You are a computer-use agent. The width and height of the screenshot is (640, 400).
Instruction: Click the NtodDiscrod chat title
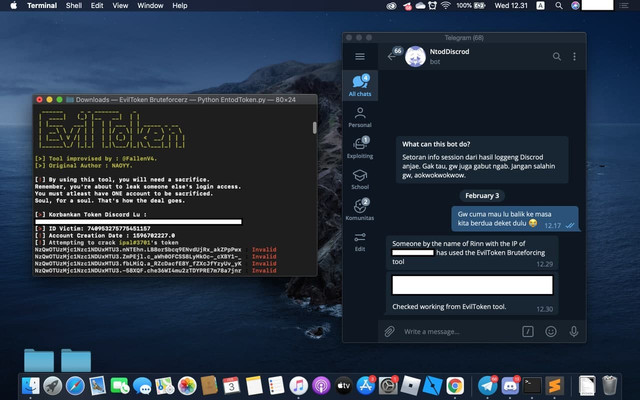[449, 51]
